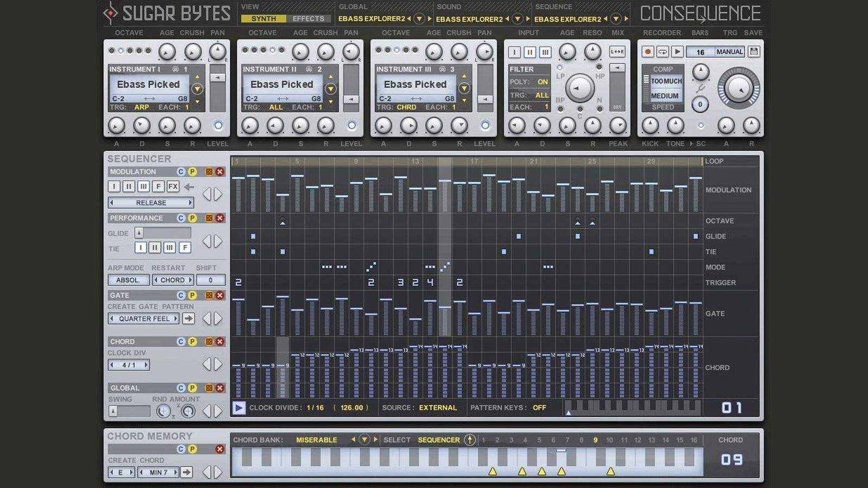868x488 pixels.
Task: Switch to the Synth view tab
Action: [264, 18]
